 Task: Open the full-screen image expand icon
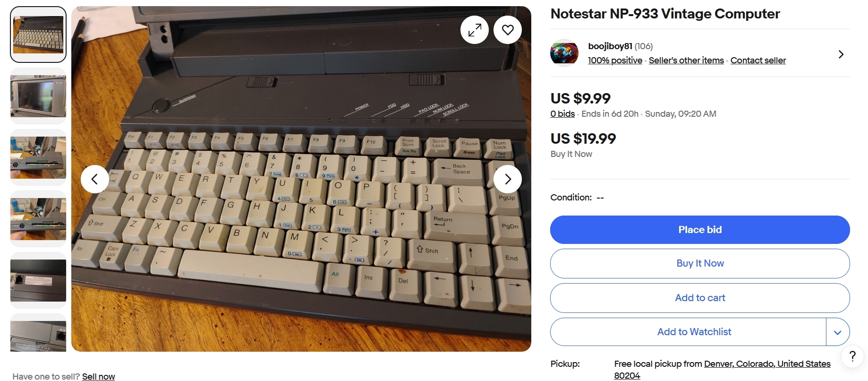click(475, 30)
